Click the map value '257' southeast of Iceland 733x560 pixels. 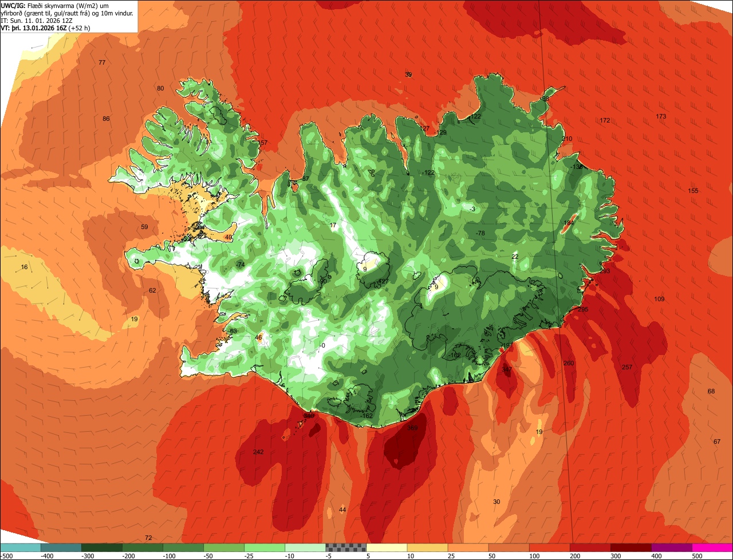(627, 367)
